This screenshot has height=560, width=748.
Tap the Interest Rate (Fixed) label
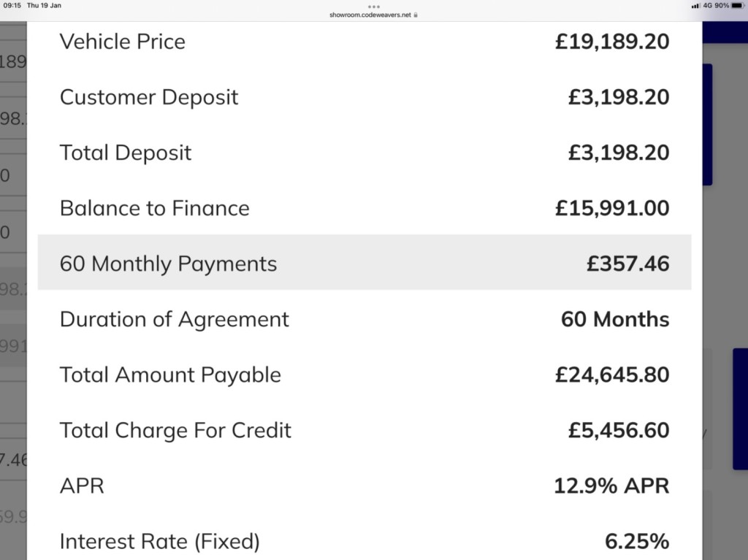click(160, 542)
